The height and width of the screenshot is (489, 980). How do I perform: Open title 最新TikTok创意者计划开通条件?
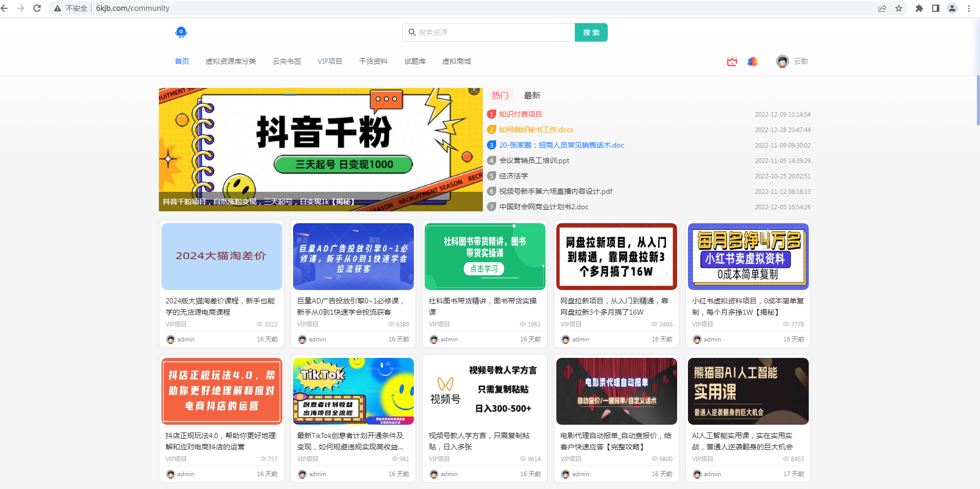[350, 441]
